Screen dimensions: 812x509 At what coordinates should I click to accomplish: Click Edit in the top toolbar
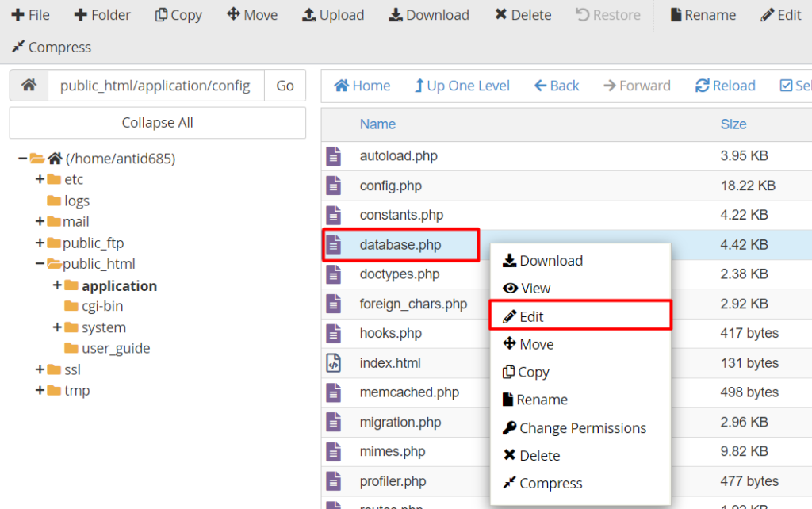point(781,15)
